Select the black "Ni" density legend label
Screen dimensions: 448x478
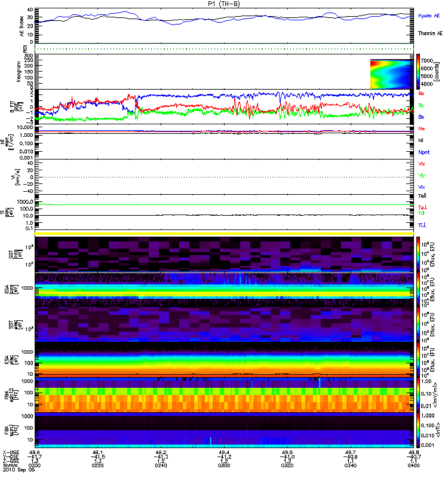(x=421, y=140)
